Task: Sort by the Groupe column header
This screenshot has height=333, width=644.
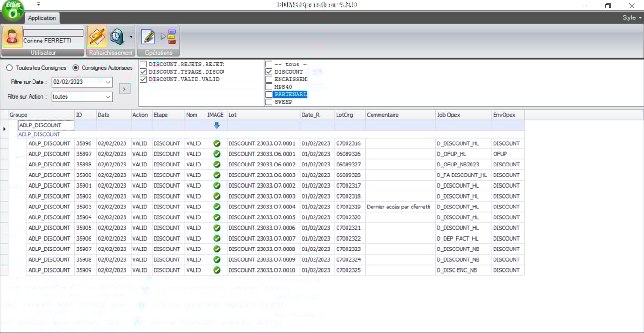Action: click(41, 115)
